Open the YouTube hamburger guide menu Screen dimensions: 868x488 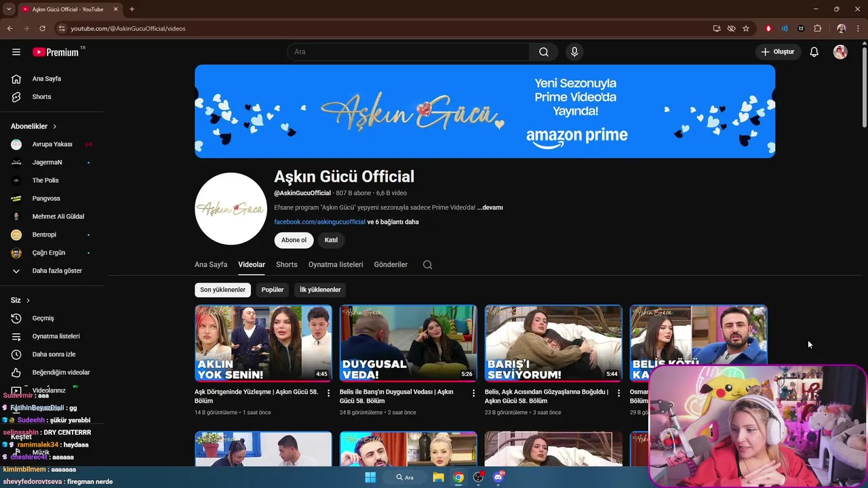(x=16, y=52)
